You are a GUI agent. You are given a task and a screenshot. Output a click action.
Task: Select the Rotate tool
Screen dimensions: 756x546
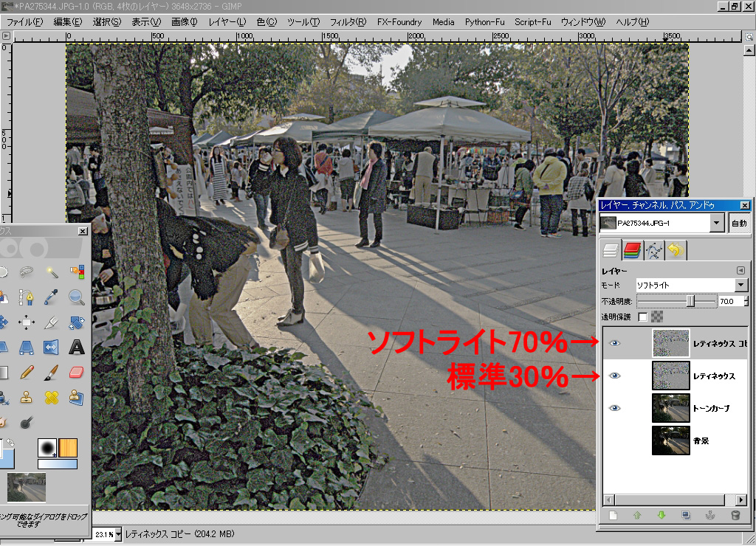coord(77,322)
